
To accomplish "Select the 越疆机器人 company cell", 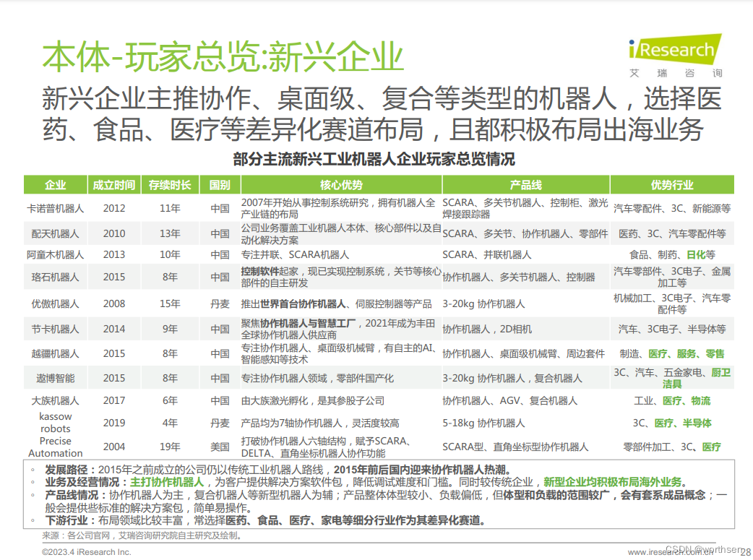I will 55,354.
